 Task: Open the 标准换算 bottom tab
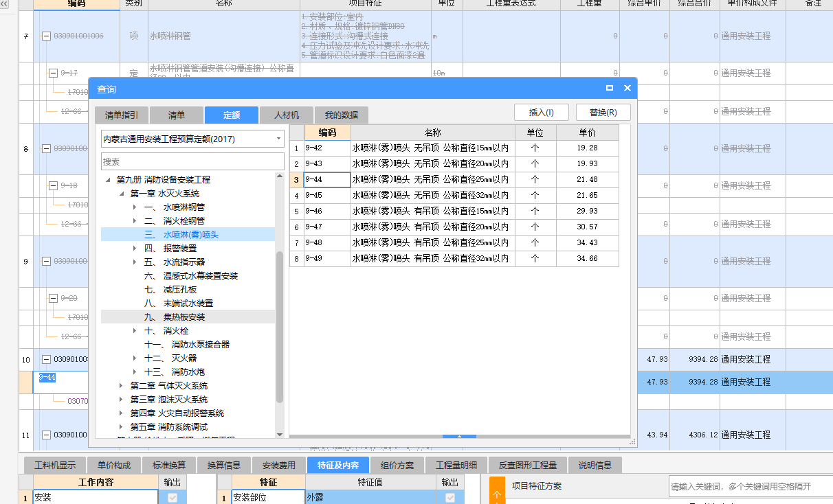pyautogui.click(x=169, y=465)
